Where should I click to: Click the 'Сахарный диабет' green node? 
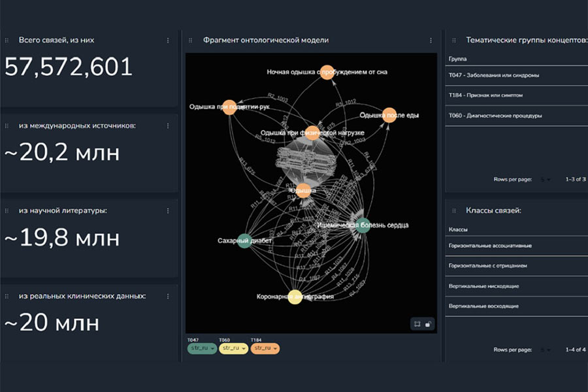(244, 241)
